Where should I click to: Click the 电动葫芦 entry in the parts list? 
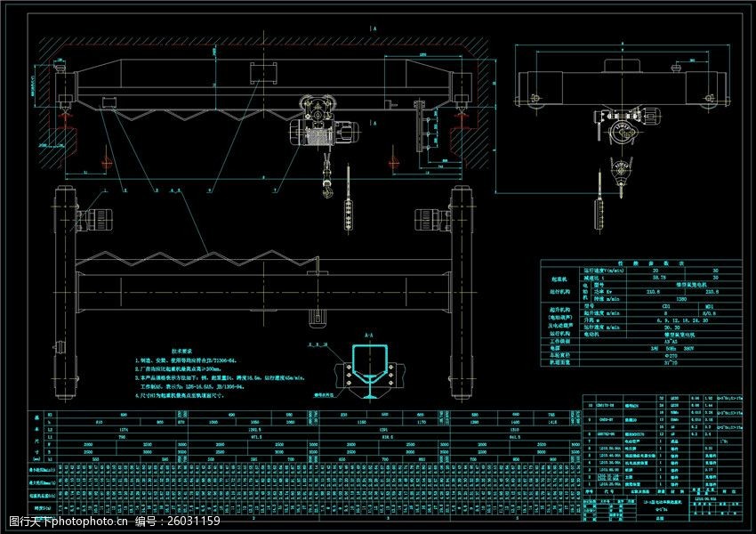(x=631, y=441)
